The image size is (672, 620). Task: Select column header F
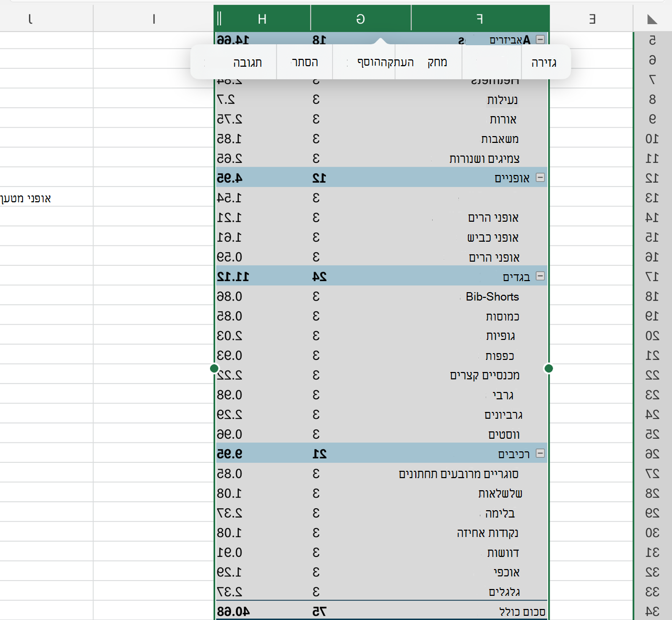480,18
